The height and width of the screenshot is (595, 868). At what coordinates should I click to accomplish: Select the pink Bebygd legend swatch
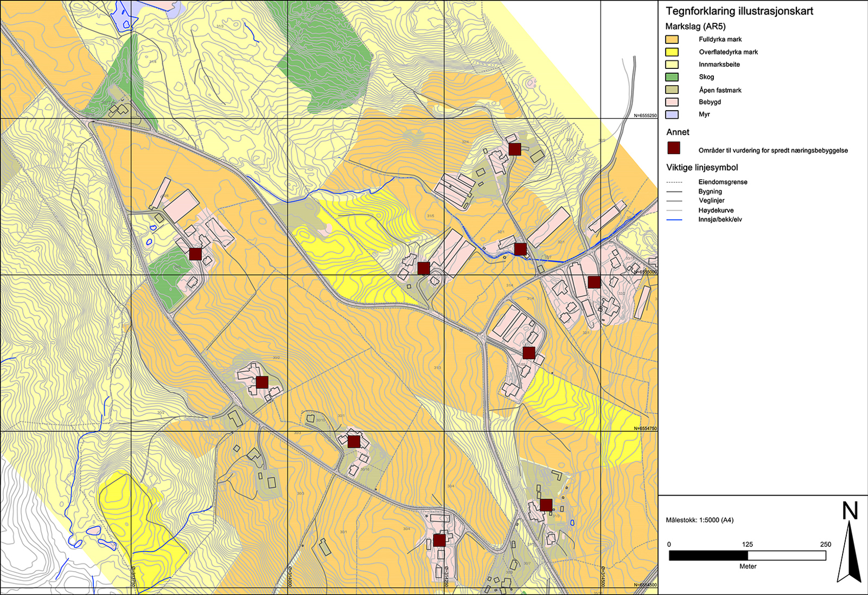tap(672, 102)
